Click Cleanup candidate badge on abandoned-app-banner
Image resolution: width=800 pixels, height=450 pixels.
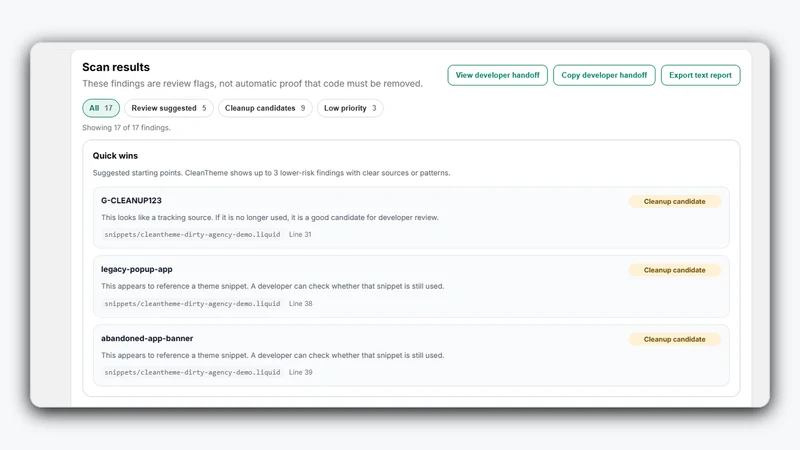[x=674, y=339]
